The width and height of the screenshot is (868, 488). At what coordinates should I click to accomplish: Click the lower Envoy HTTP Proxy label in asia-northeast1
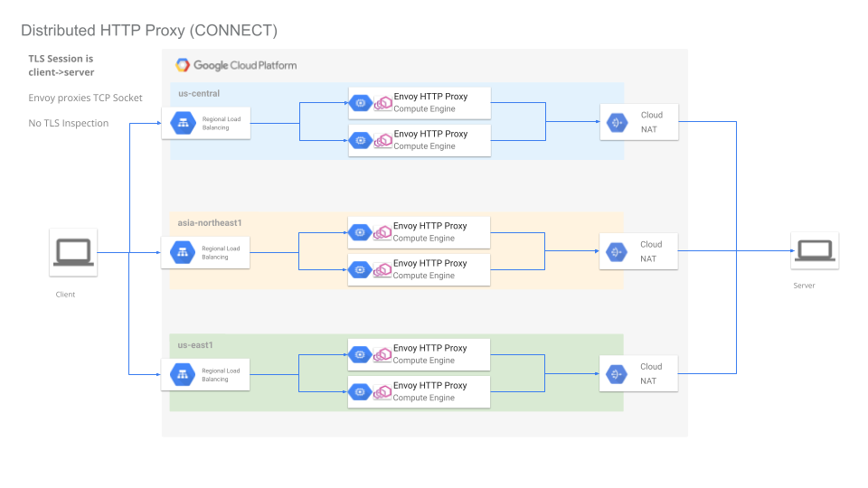click(x=430, y=263)
